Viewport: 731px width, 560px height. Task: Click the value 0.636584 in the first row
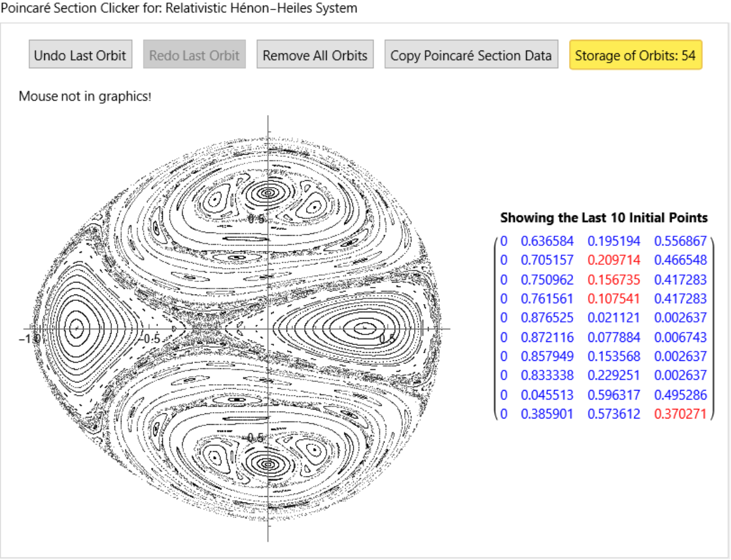pos(547,241)
